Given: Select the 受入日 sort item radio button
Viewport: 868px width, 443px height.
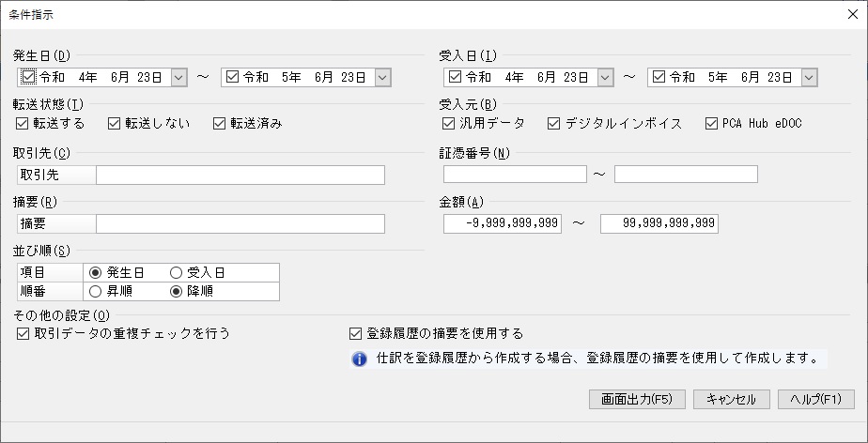Looking at the screenshot, I should click(x=176, y=272).
